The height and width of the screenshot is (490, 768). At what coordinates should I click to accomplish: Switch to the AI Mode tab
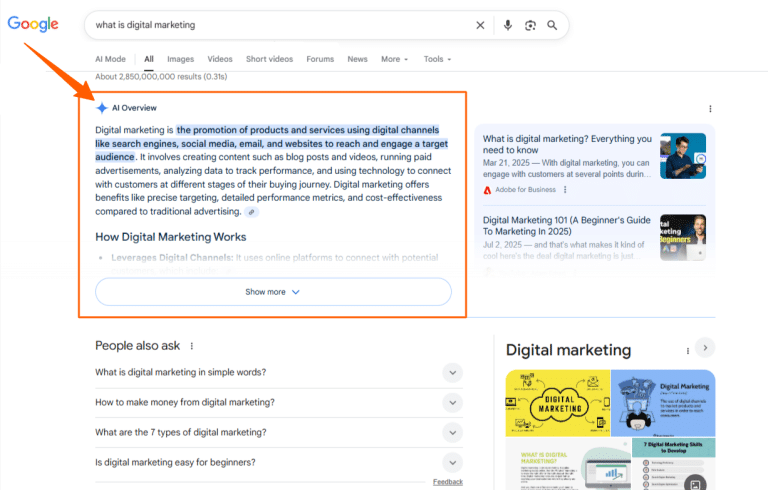pyautogui.click(x=110, y=59)
